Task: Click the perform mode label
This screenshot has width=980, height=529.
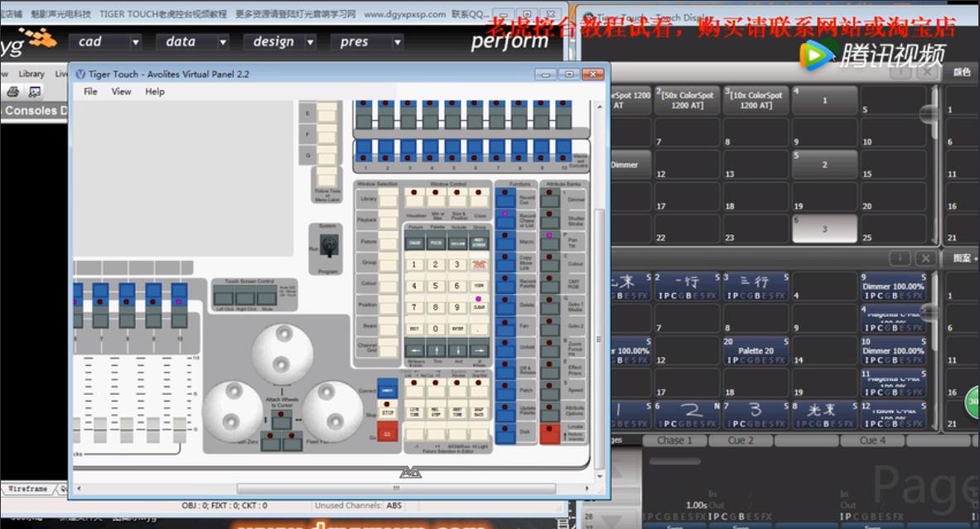Action: click(509, 42)
